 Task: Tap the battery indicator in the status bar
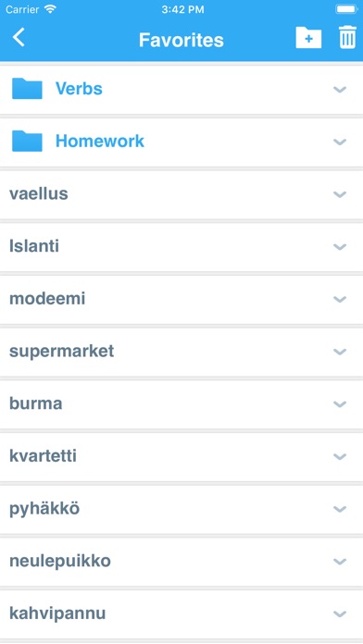(346, 9)
